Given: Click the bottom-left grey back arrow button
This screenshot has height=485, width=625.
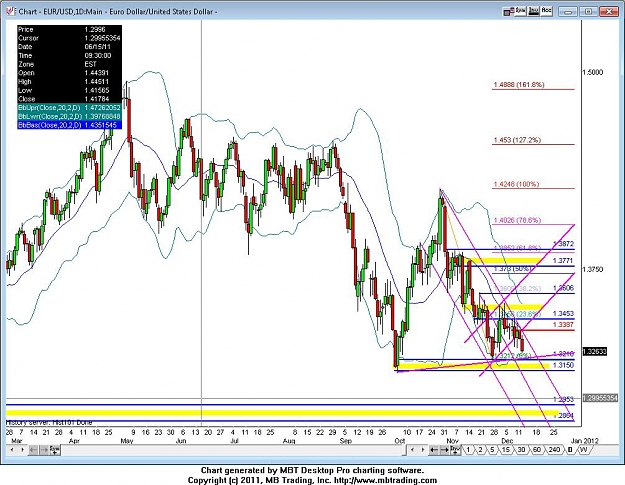Looking at the screenshot, I should point(33,450).
